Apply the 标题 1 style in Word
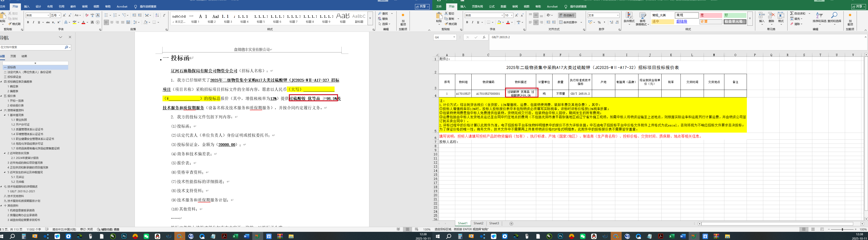 click(195, 18)
